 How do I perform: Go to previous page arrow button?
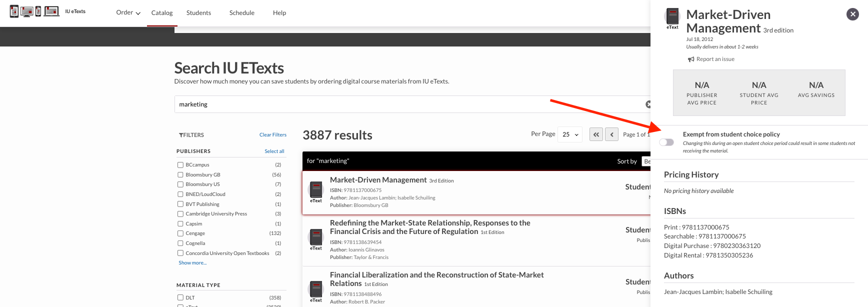point(611,134)
